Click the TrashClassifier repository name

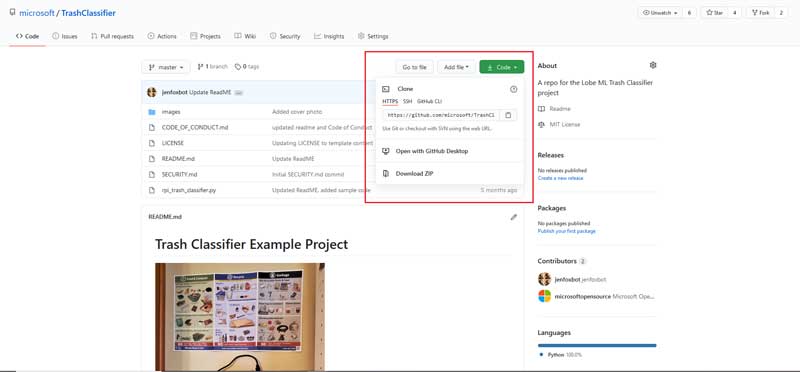[88, 13]
